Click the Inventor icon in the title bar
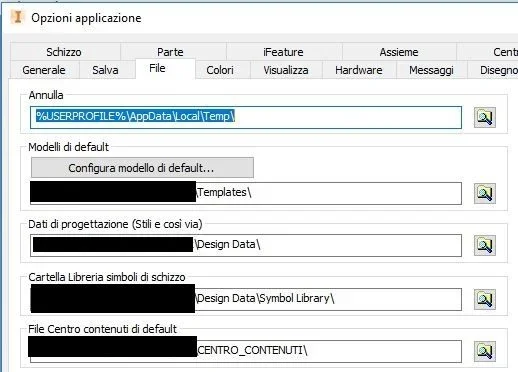This screenshot has height=372, width=518. [18, 17]
